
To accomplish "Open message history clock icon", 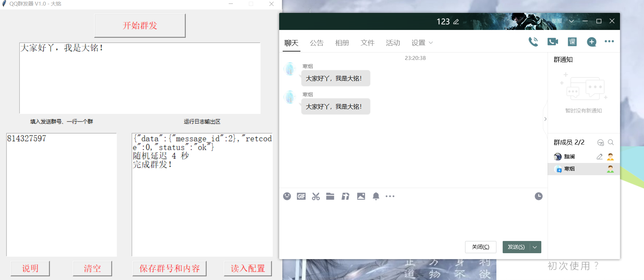I will (538, 196).
